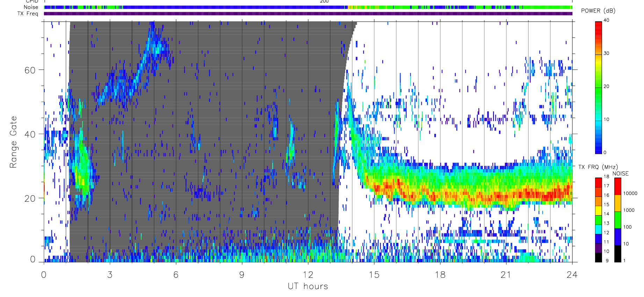
Task: Click UT hours axis tick label "21"
Action: tap(506, 275)
